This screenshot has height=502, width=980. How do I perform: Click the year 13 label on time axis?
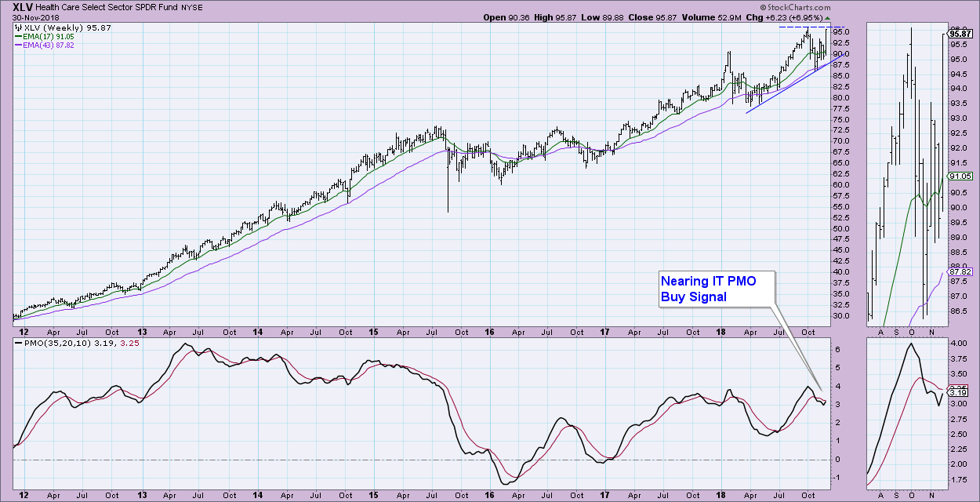click(x=143, y=332)
